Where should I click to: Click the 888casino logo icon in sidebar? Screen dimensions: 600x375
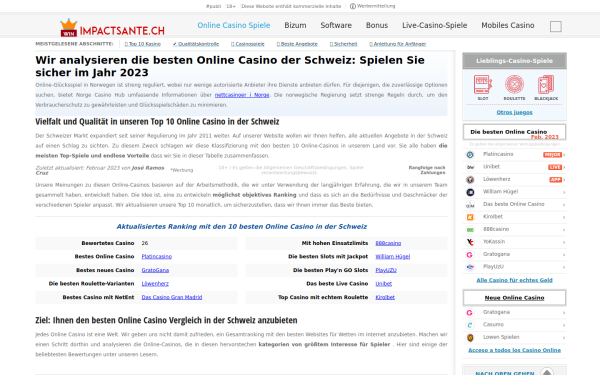point(470,230)
